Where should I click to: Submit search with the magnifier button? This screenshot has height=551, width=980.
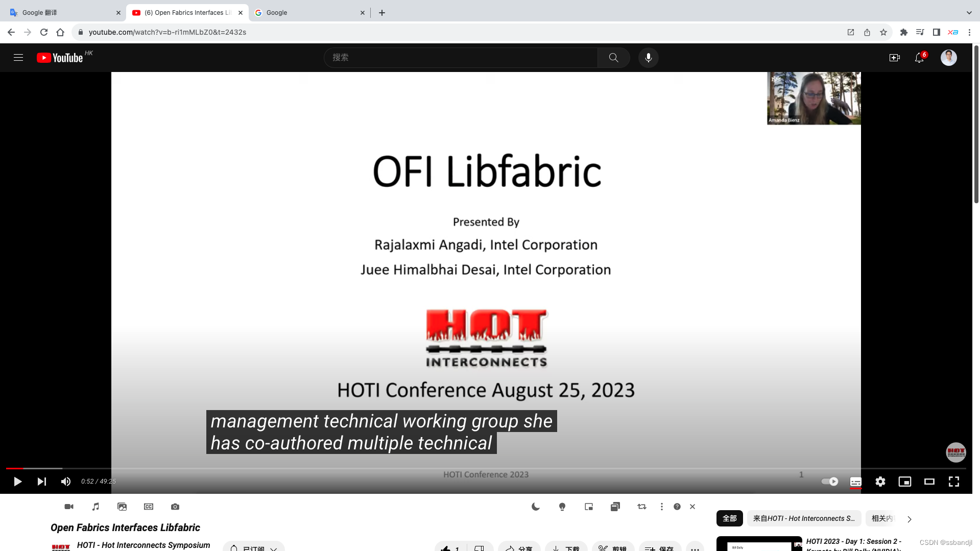pos(613,58)
